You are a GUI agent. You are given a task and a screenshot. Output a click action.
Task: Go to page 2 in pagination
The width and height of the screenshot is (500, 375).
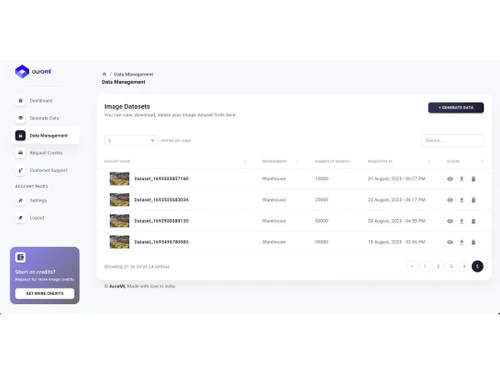click(x=438, y=266)
